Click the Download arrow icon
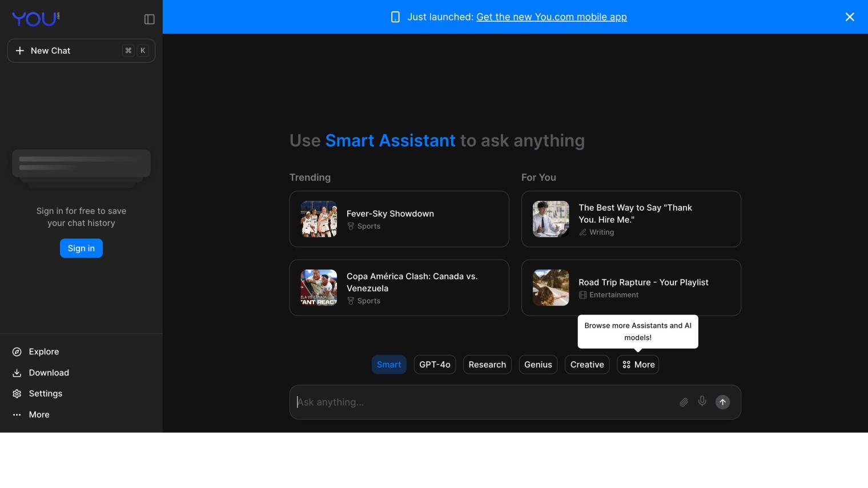The width and height of the screenshot is (868, 488). pyautogui.click(x=17, y=373)
